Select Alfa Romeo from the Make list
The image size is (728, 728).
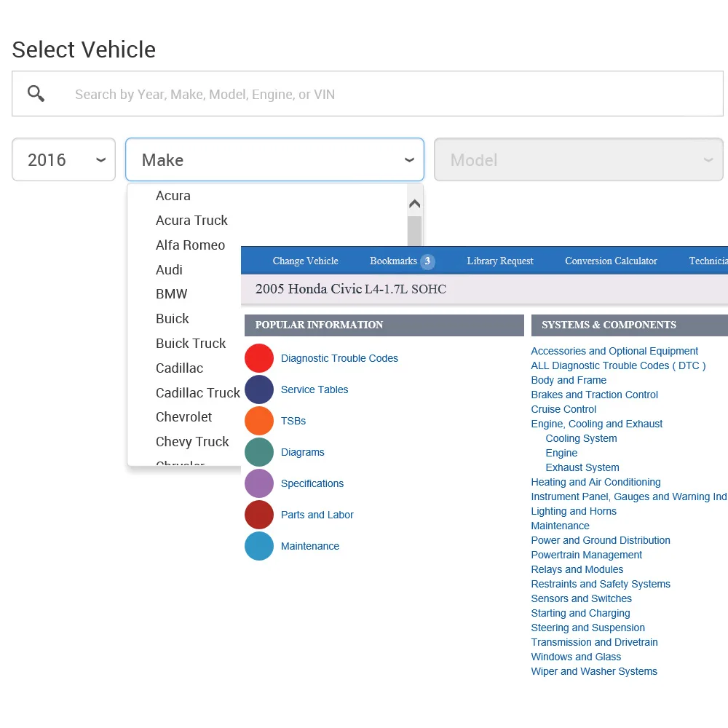tap(190, 245)
